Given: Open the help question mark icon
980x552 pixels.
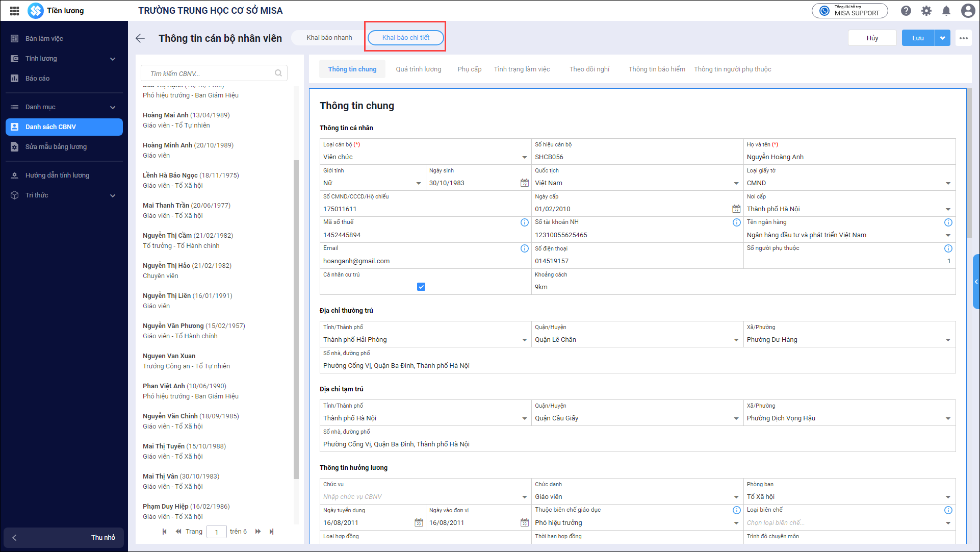Looking at the screenshot, I should [x=906, y=11].
